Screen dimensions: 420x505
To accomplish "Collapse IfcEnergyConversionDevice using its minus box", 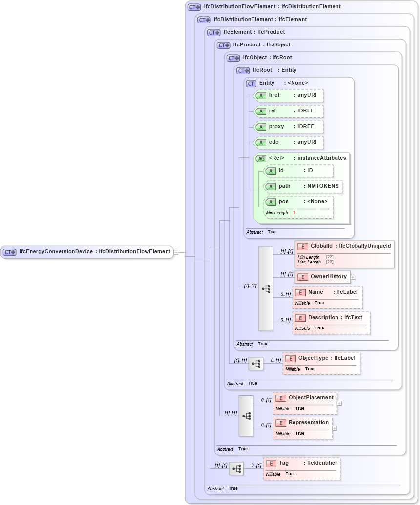I will pyautogui.click(x=175, y=251).
